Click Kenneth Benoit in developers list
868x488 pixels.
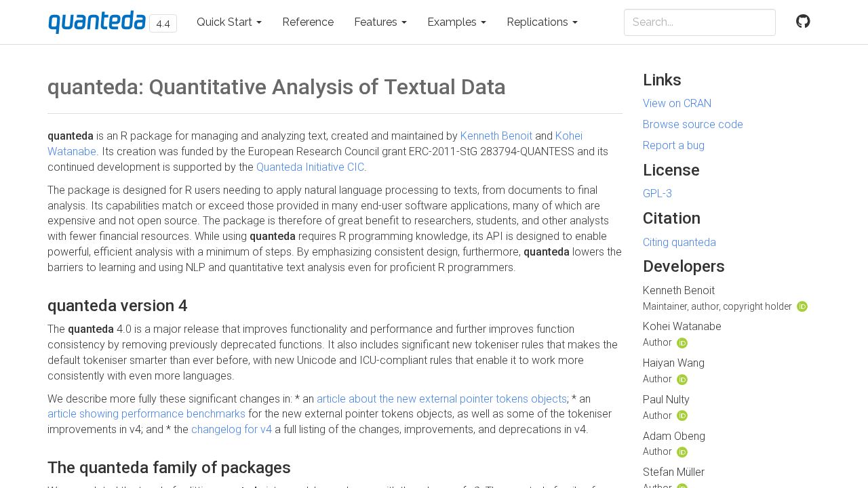(x=679, y=291)
